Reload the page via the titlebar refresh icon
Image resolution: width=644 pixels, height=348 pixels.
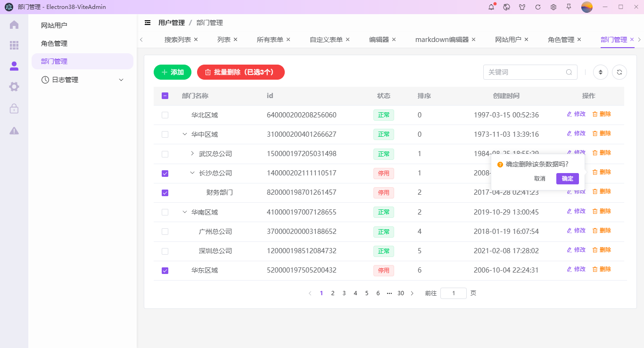tap(537, 7)
